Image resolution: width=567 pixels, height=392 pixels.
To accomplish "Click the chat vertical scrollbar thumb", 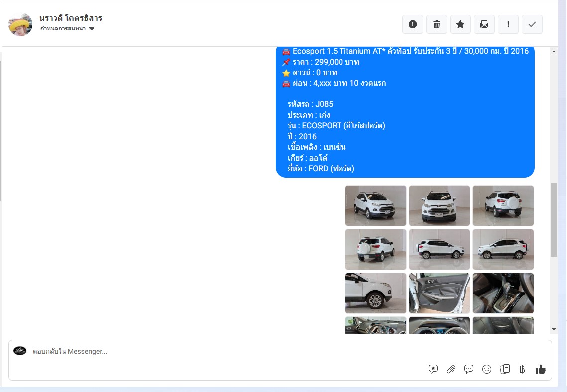I will pyautogui.click(x=554, y=220).
